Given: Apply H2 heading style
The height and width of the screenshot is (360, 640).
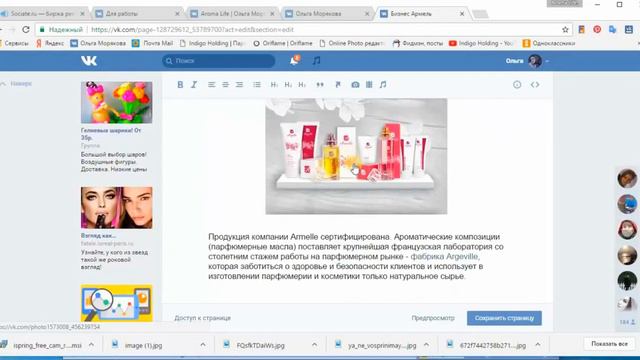Looking at the screenshot, I should (288, 84).
